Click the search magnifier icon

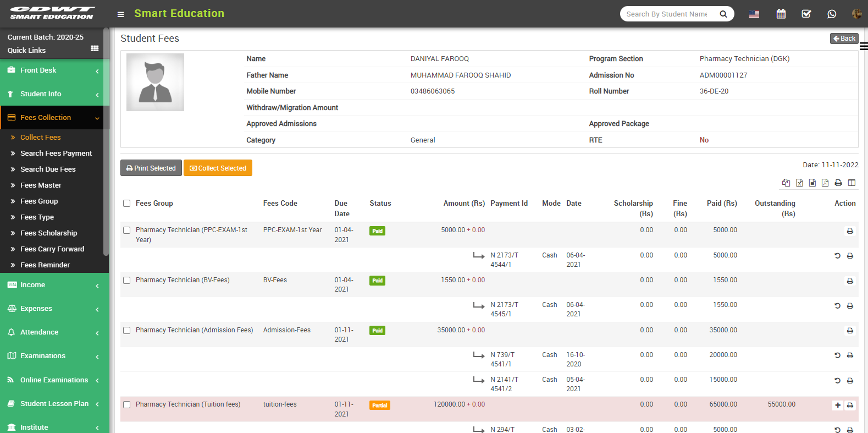click(x=723, y=14)
